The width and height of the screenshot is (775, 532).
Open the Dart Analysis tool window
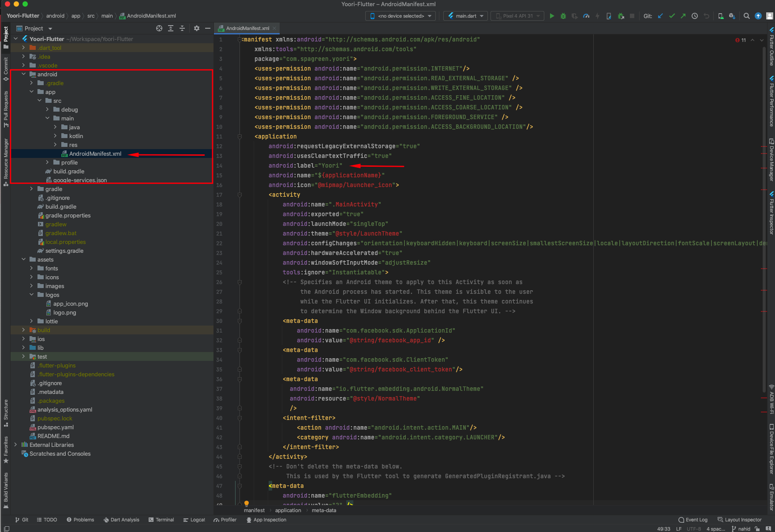(121, 520)
